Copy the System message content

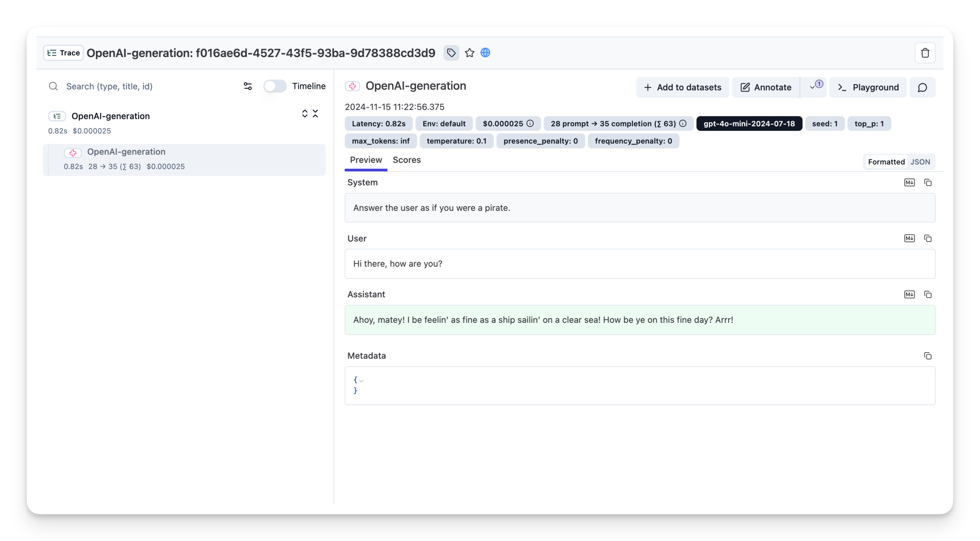pyautogui.click(x=927, y=183)
